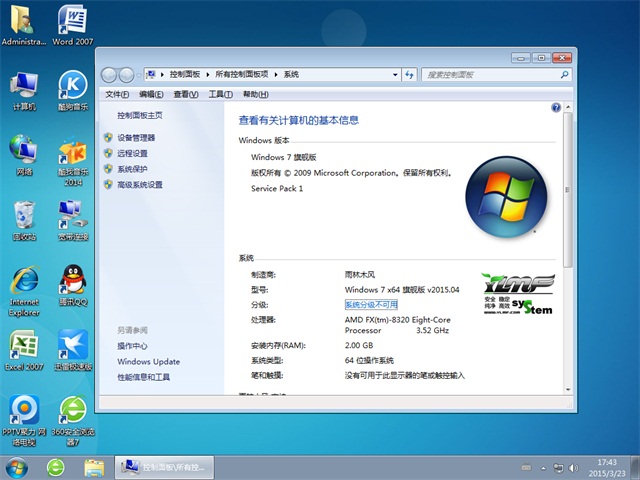
Task: Open the 回收站 recycle bin icon
Action: click(x=24, y=220)
